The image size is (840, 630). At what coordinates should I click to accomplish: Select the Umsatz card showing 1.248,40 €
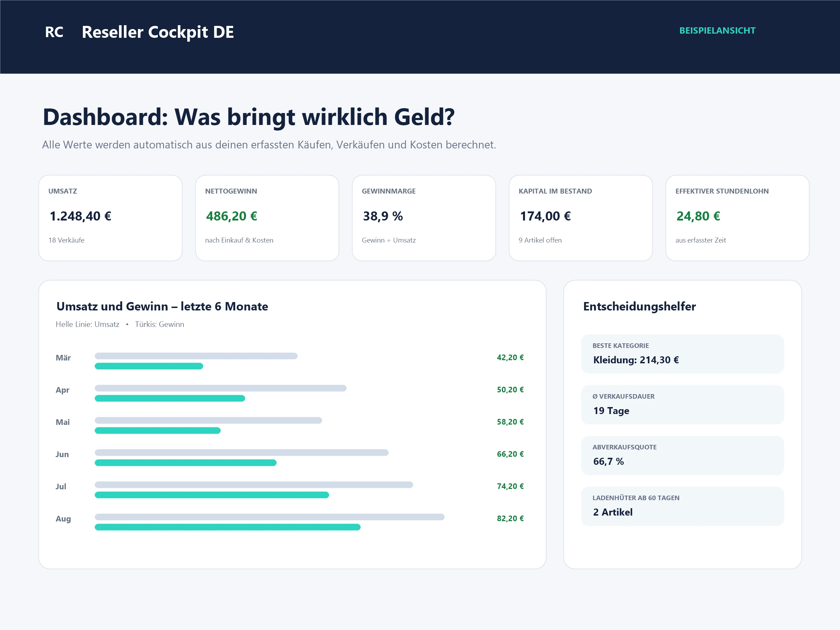point(111,218)
